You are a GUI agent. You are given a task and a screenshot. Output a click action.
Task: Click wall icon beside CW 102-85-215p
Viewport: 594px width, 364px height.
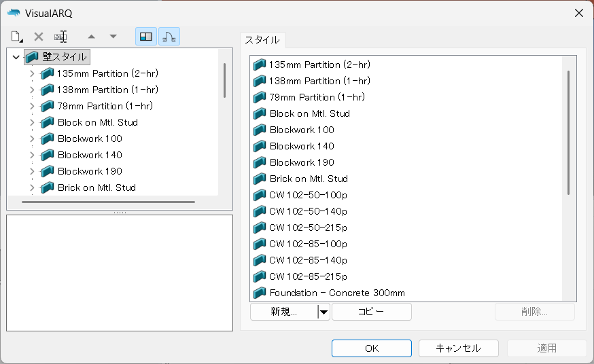coord(260,276)
